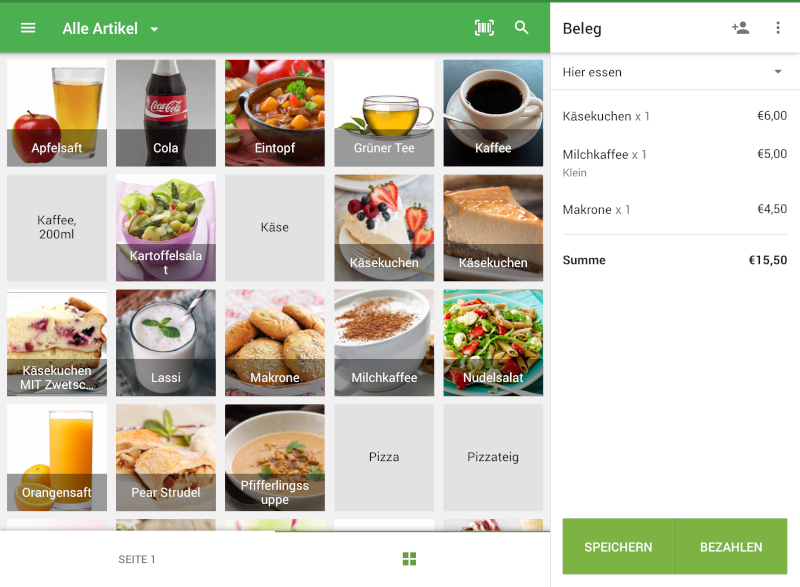The height and width of the screenshot is (587, 800).
Task: Open Milchkaffee x 1 receipt line
Action: coord(674,163)
